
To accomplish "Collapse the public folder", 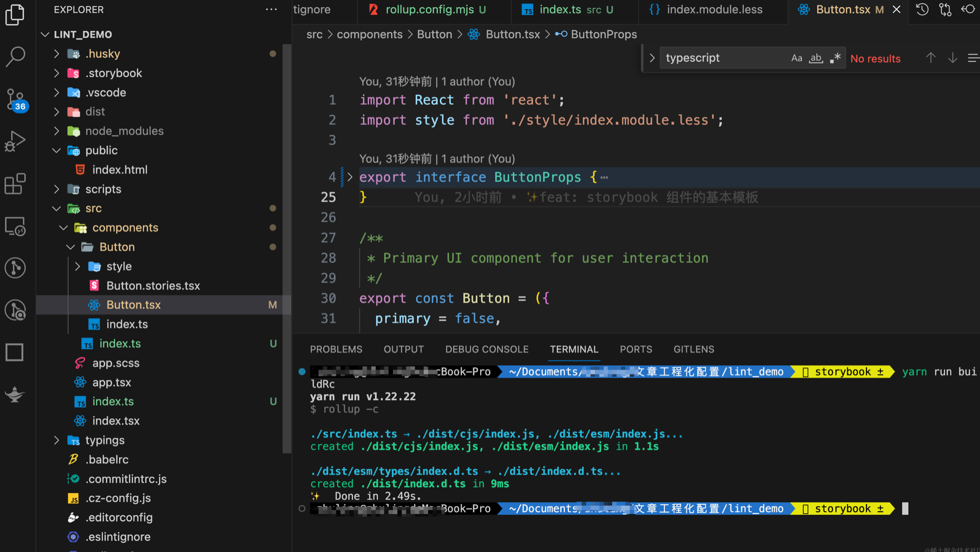I will pyautogui.click(x=57, y=150).
